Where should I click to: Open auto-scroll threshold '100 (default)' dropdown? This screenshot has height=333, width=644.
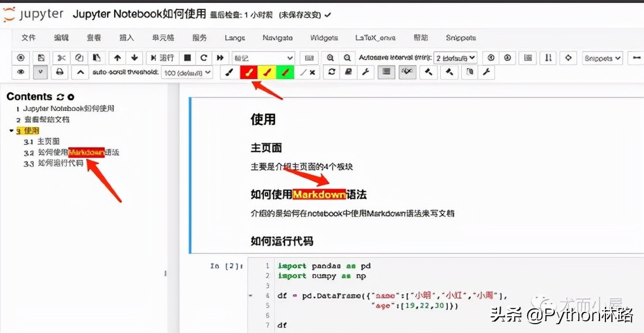point(187,73)
